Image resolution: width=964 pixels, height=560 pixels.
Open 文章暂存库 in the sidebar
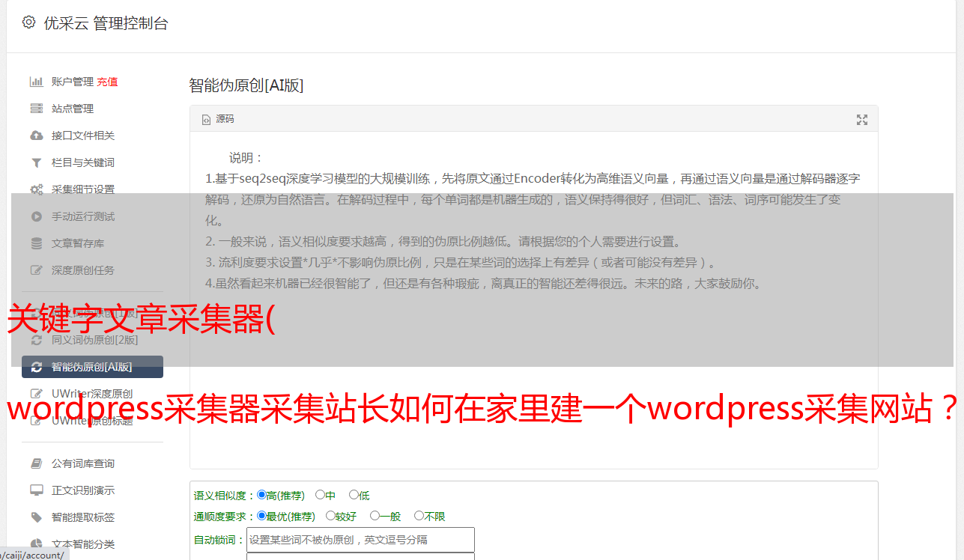tap(78, 243)
